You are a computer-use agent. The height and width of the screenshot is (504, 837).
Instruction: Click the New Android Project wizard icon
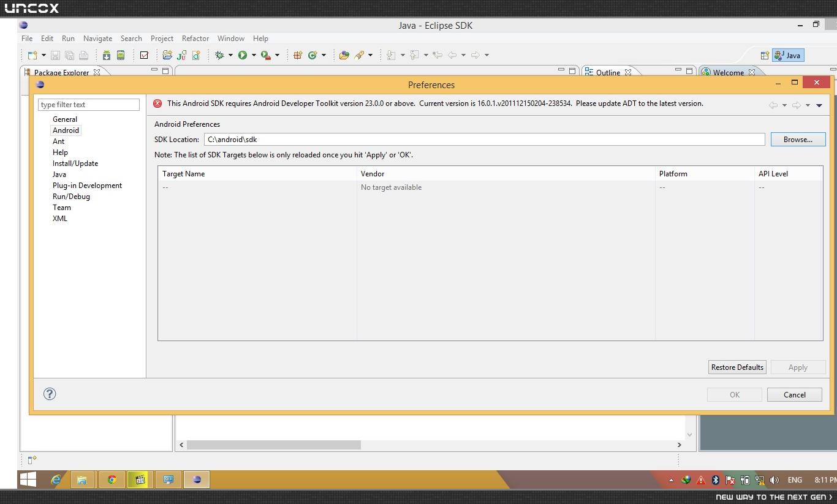(x=167, y=55)
